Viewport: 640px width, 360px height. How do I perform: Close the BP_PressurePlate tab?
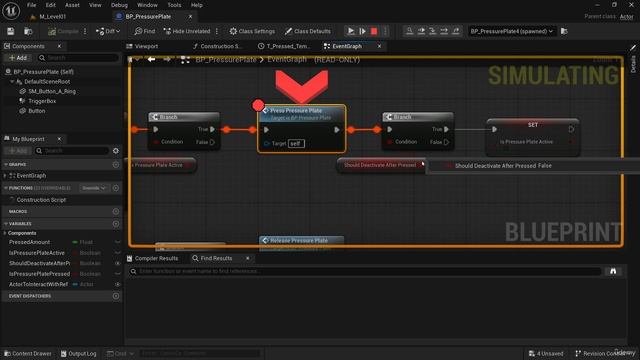coord(190,17)
